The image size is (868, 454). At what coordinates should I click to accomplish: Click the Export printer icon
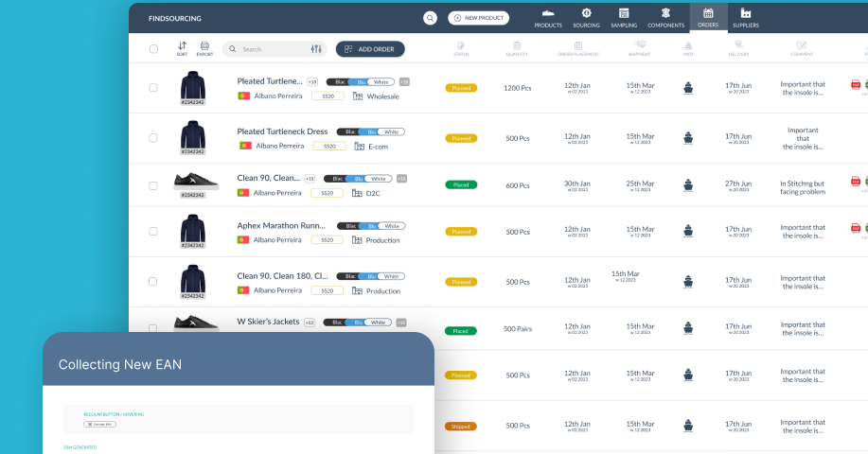pyautogui.click(x=204, y=48)
